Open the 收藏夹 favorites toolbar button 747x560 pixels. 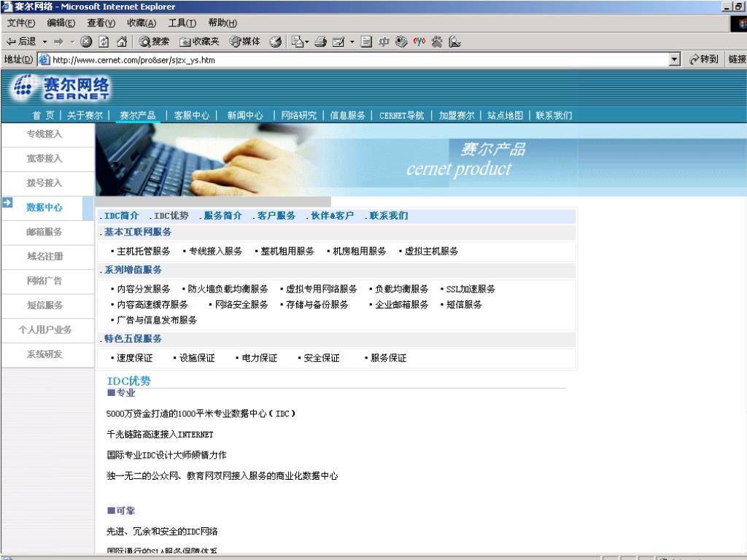[x=199, y=42]
